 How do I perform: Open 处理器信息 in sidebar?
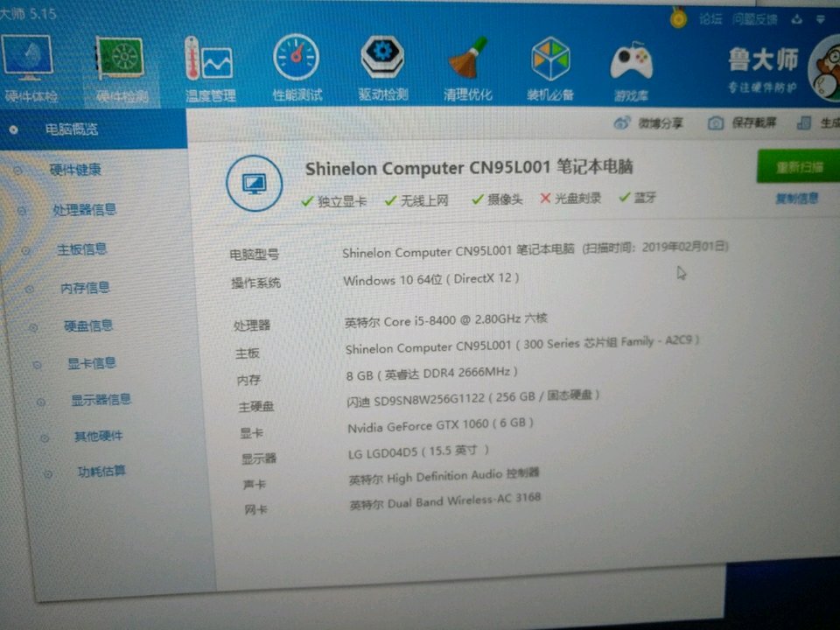[x=84, y=209]
